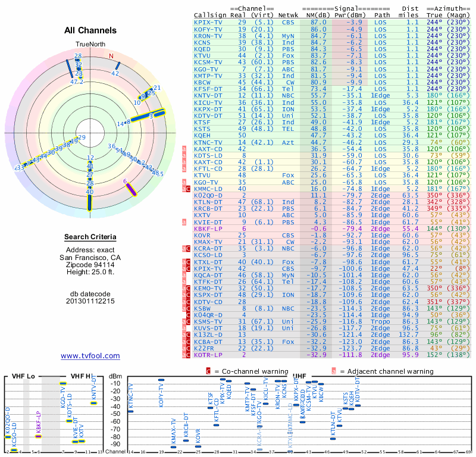
Task: Select the KBCW callsign table entry
Action: (x=202, y=82)
